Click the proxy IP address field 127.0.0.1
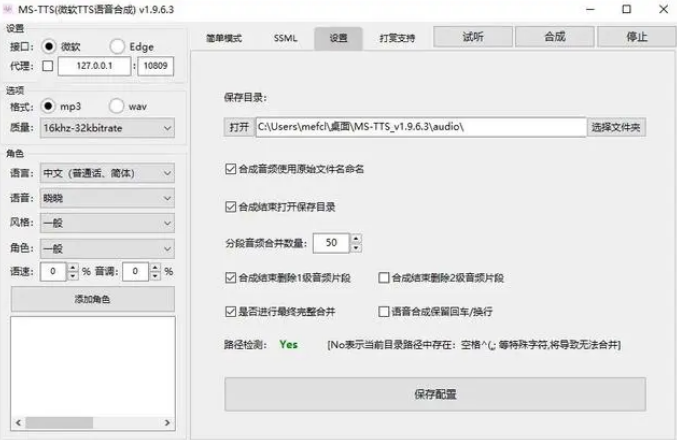The width and height of the screenshot is (677, 440). click(94, 66)
